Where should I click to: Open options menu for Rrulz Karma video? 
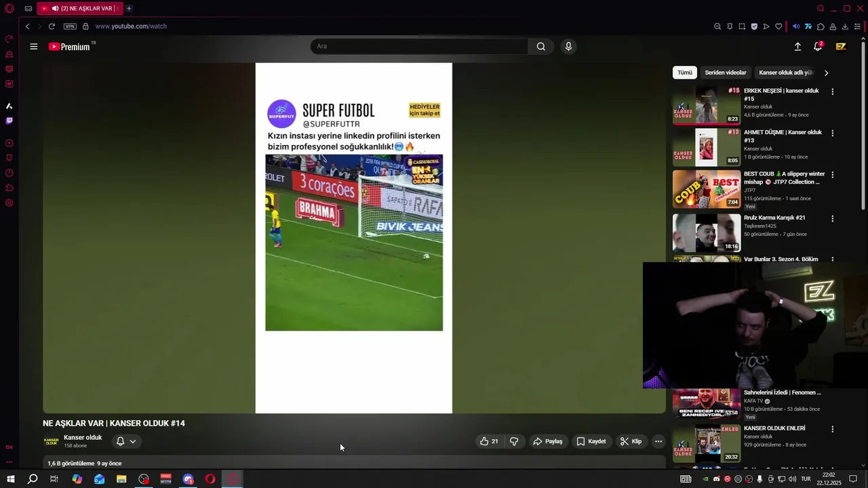(x=833, y=219)
